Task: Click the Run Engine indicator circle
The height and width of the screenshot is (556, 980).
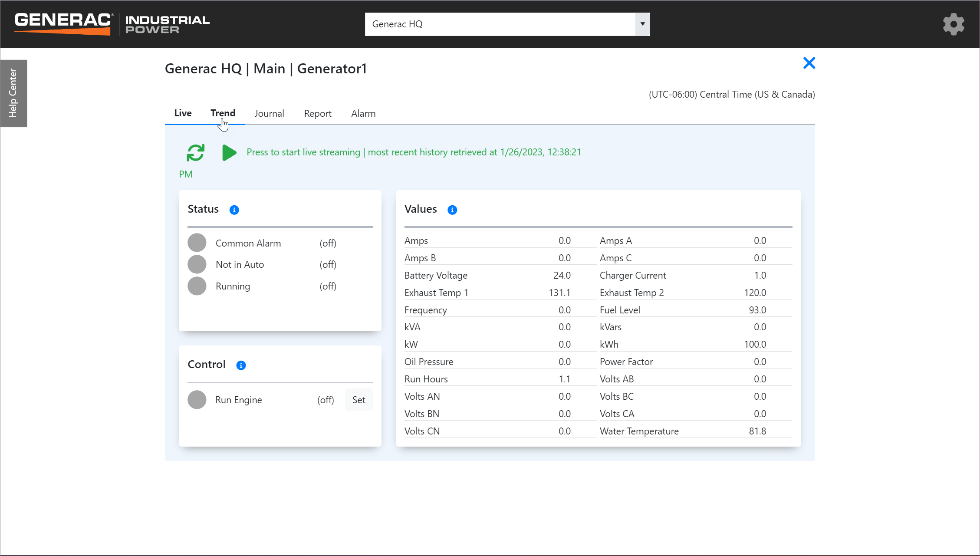Action: (x=197, y=400)
